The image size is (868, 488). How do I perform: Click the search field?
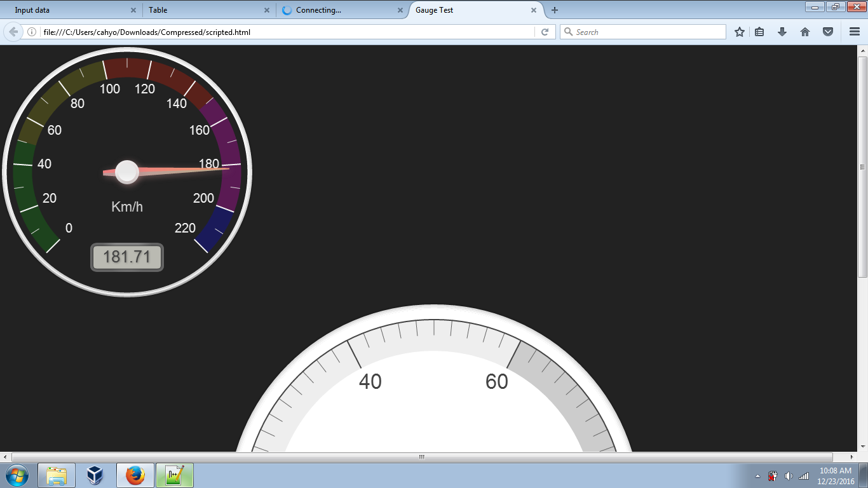[x=642, y=32]
